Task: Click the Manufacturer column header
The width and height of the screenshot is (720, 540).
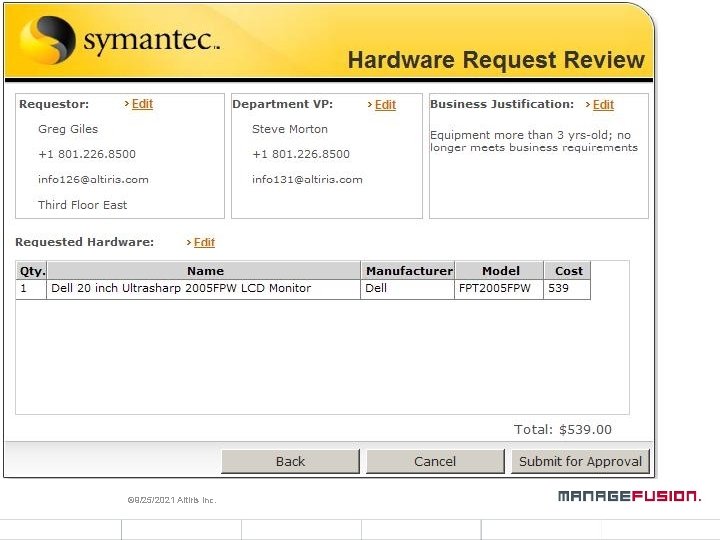Action: (x=408, y=271)
